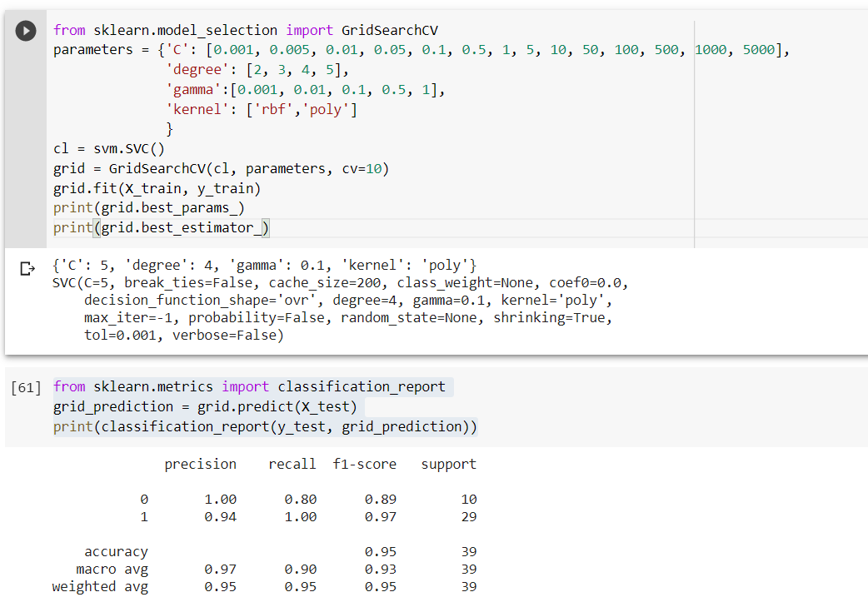The height and width of the screenshot is (607, 868).
Task: Run the GridSearchCV code cell
Action: (26, 31)
